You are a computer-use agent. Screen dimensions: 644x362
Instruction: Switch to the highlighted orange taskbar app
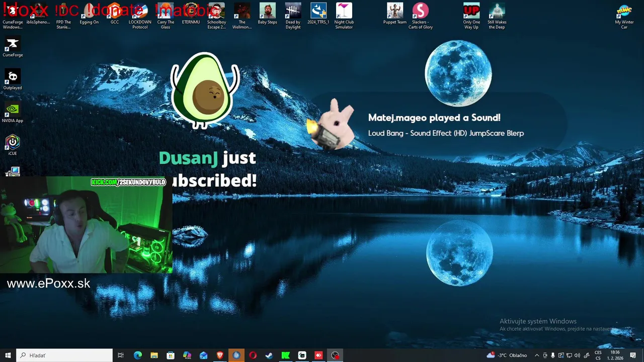236,355
